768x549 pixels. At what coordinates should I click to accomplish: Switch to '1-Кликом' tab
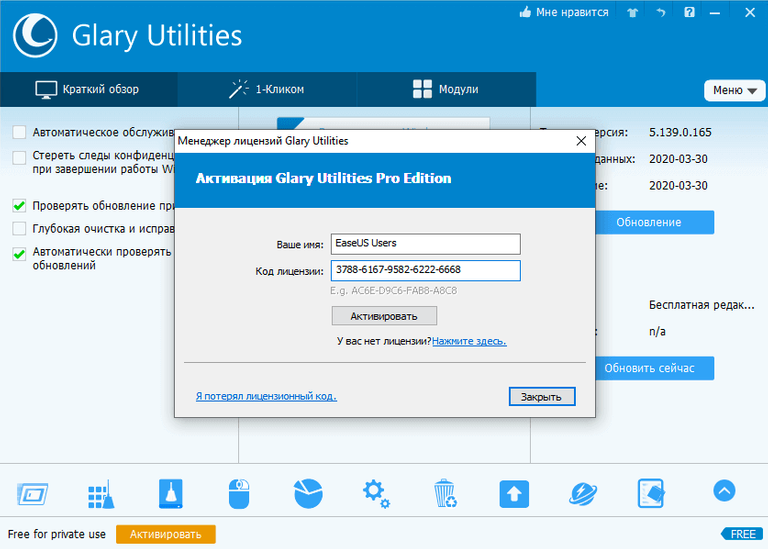pyautogui.click(x=267, y=90)
